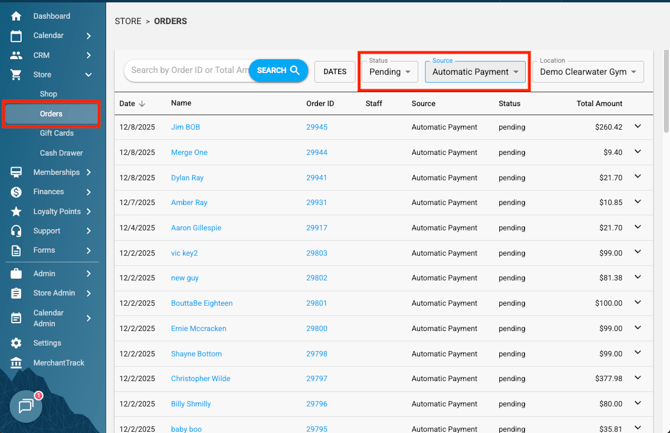Viewport: 670px width, 433px height.
Task: Open order ID 29944 link
Action: (x=317, y=153)
